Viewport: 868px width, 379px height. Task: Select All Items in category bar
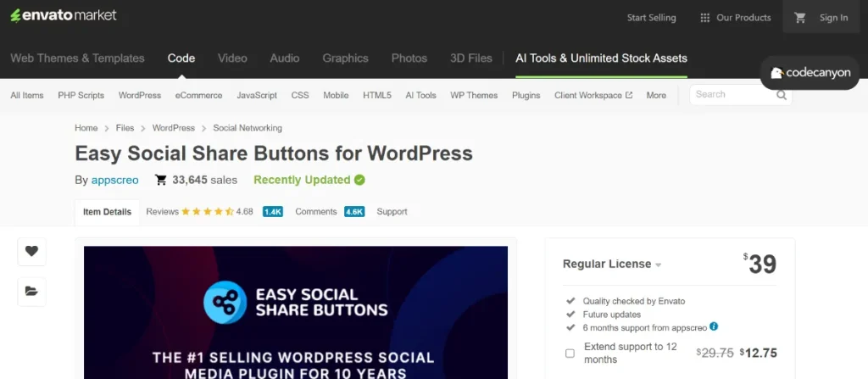point(27,95)
